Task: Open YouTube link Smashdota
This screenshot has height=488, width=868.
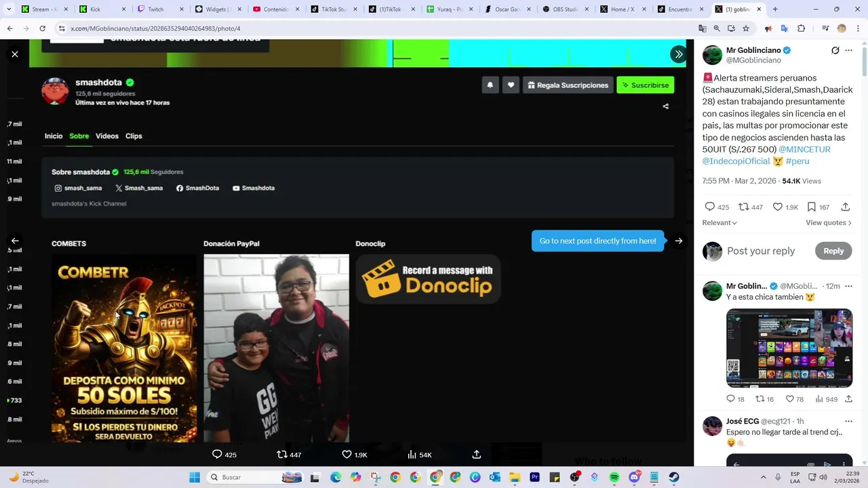Action: [254, 188]
